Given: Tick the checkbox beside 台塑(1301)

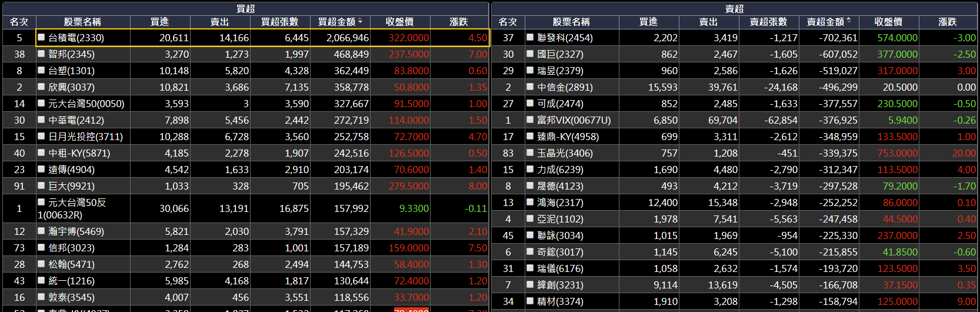Looking at the screenshot, I should pos(41,70).
